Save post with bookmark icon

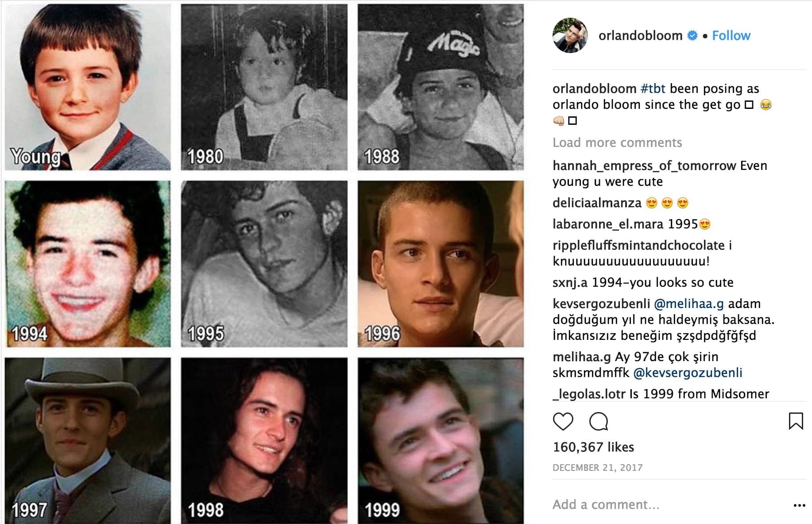point(796,421)
